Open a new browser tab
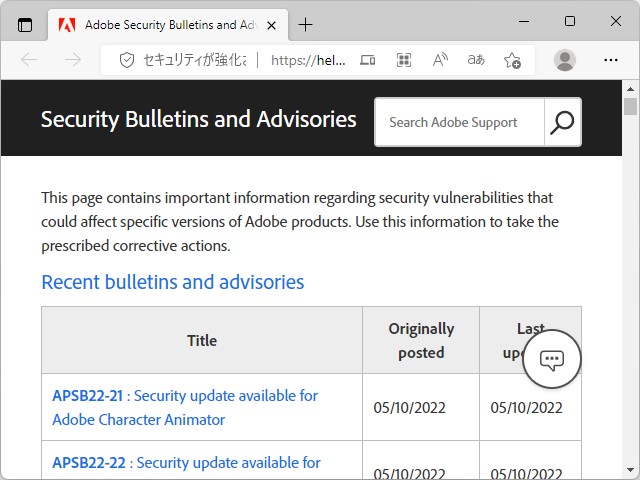 tap(306, 24)
